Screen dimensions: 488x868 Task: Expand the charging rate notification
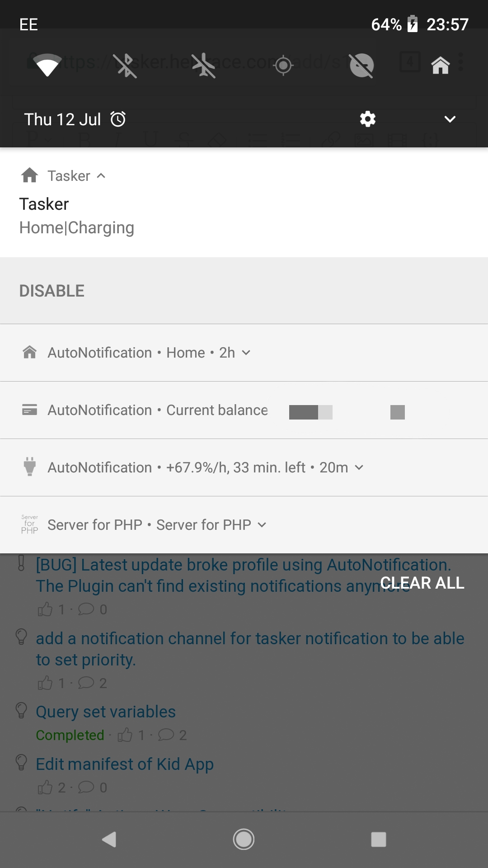coord(359,467)
